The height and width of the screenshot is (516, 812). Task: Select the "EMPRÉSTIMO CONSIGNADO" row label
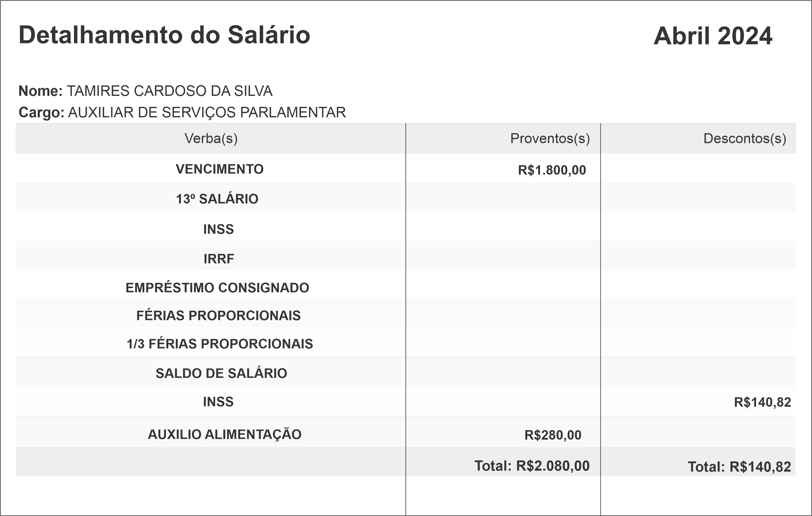[217, 288]
